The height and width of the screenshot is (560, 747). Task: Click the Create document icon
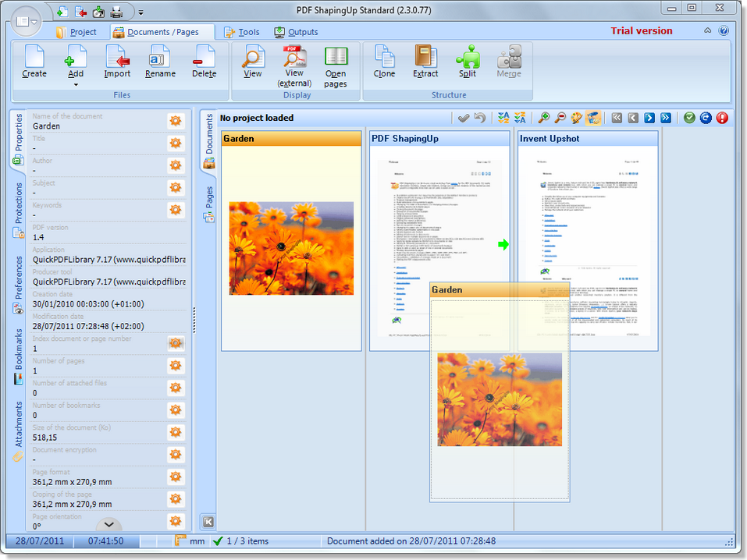(x=34, y=57)
